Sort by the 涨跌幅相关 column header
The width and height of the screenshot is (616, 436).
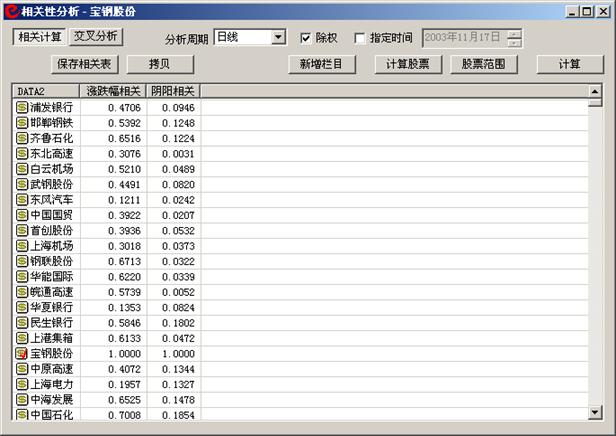tap(113, 91)
